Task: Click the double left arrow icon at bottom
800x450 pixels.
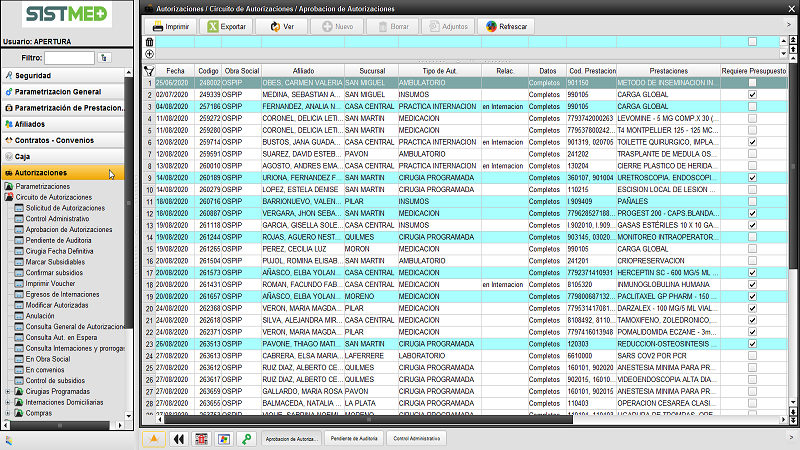Action: point(178,439)
